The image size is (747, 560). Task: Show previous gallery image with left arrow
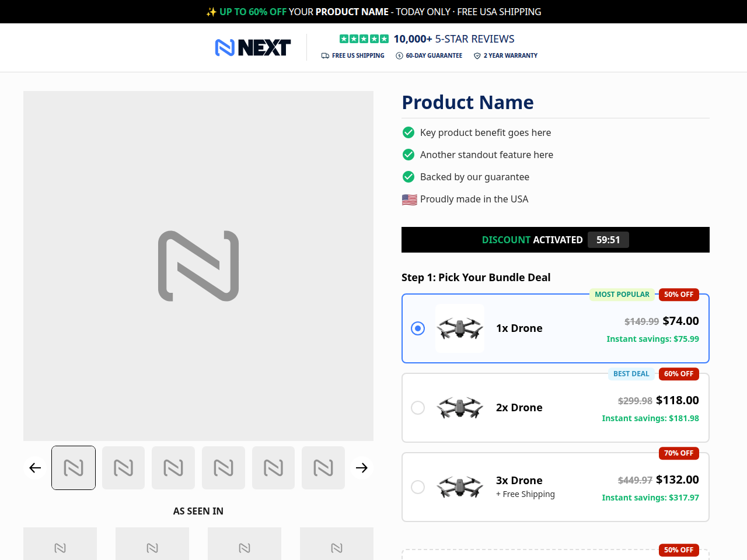35,468
